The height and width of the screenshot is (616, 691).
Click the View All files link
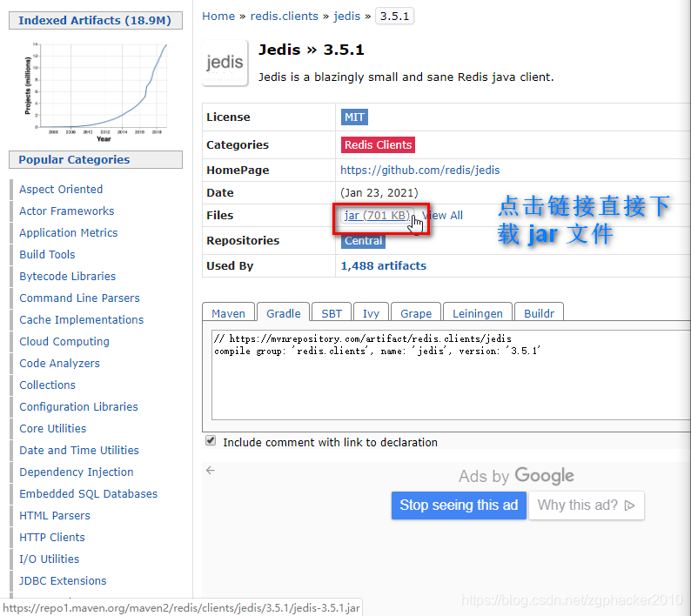[442, 216]
